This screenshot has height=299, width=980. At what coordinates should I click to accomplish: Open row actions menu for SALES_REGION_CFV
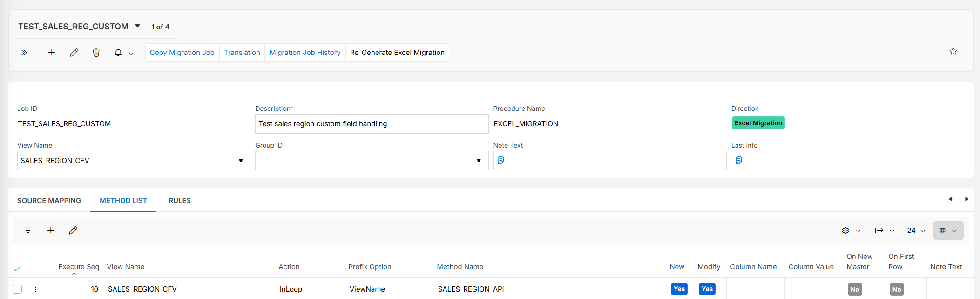(x=35, y=289)
